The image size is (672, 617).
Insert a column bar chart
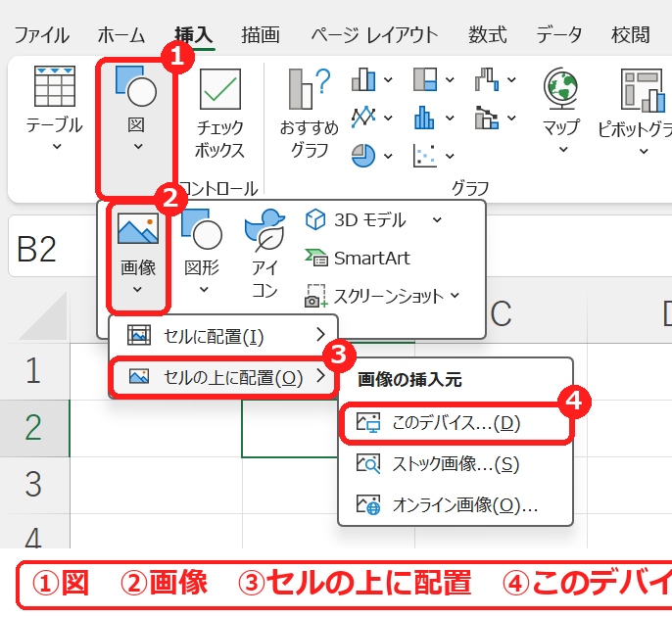pyautogui.click(x=363, y=79)
